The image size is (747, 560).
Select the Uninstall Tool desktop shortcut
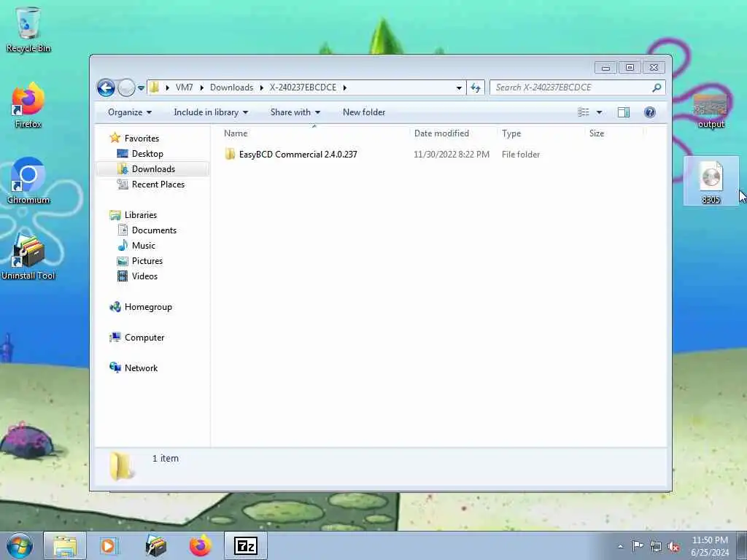(28, 257)
